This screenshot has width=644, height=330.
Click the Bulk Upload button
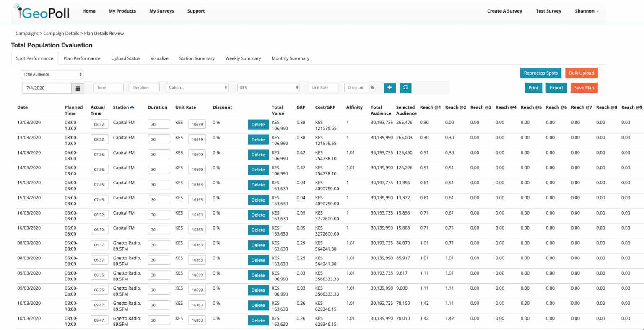pos(582,73)
